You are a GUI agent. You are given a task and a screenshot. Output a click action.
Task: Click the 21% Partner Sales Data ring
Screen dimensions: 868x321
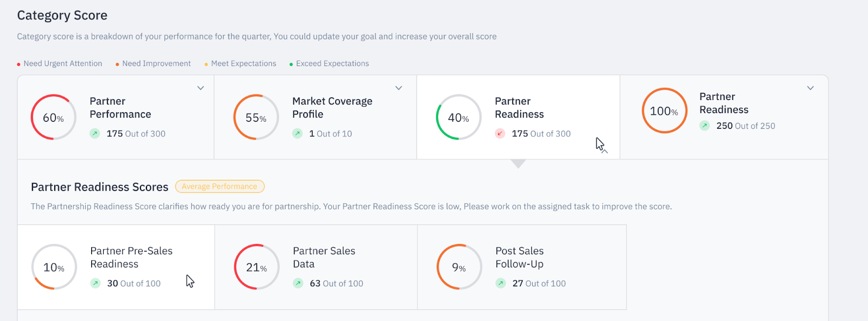[257, 267]
